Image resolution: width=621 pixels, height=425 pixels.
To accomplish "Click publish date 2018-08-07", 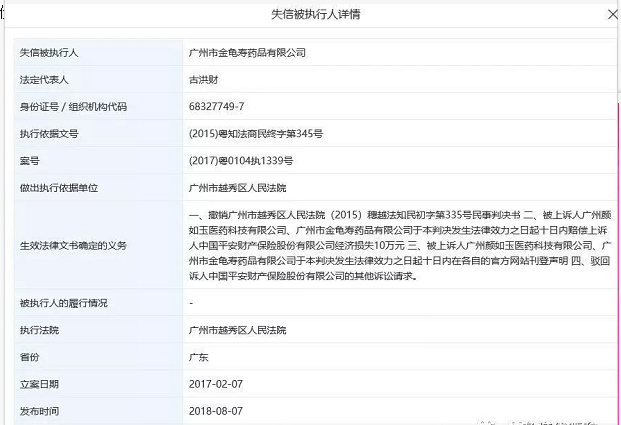I will pyautogui.click(x=215, y=411).
